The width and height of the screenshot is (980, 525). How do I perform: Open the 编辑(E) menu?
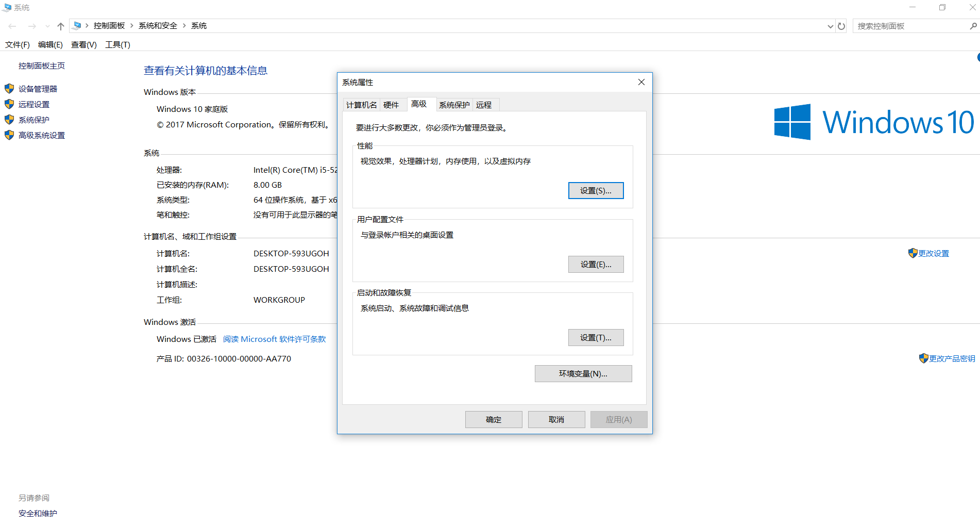coord(50,45)
